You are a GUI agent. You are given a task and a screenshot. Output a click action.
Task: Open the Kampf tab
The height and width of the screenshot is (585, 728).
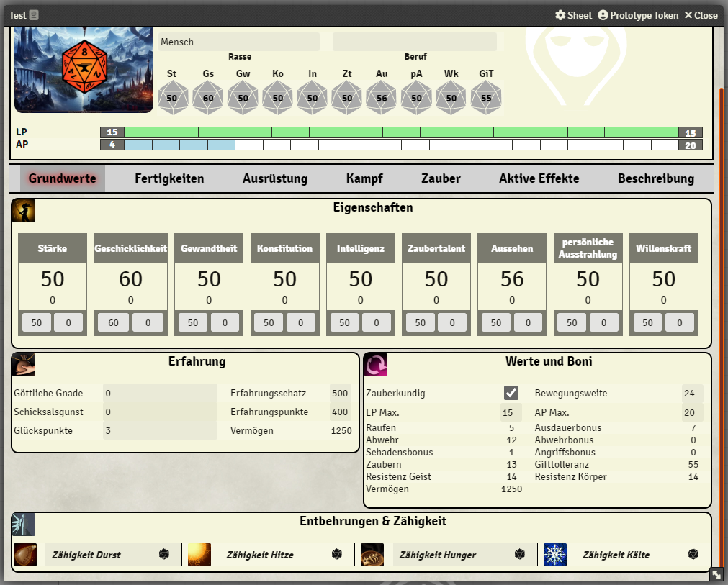tap(364, 178)
